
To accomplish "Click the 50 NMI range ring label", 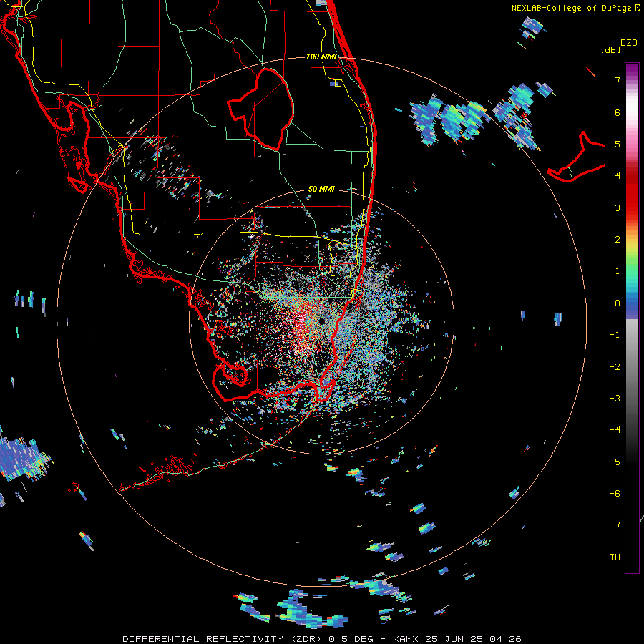I will click(321, 190).
